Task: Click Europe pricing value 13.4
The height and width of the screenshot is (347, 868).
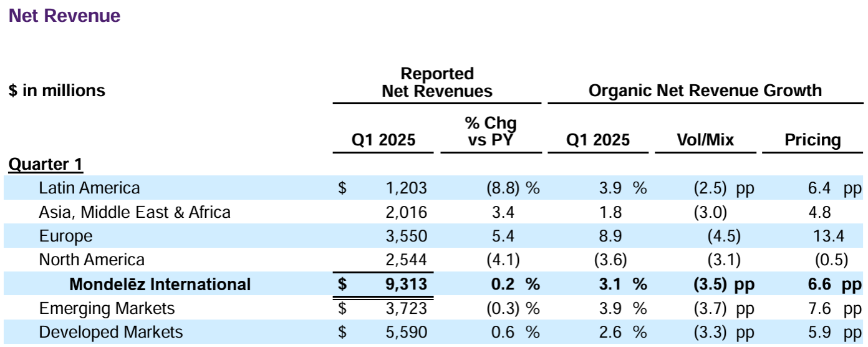Action: coord(829,236)
